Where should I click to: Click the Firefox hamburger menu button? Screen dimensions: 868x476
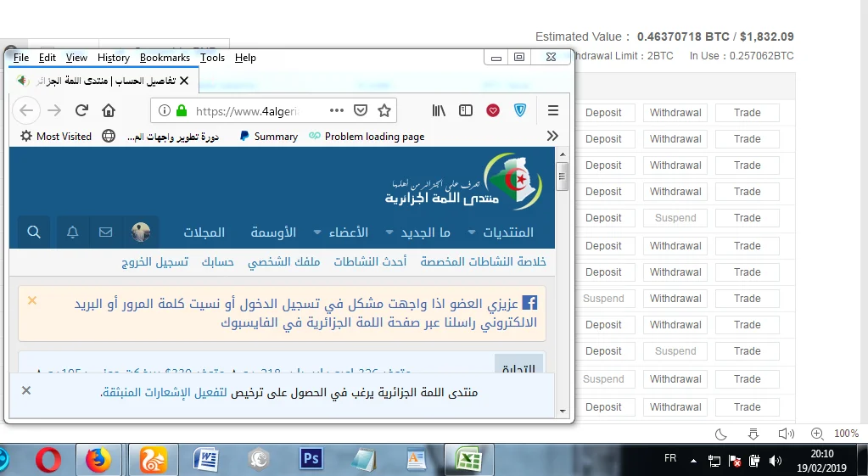click(x=553, y=110)
